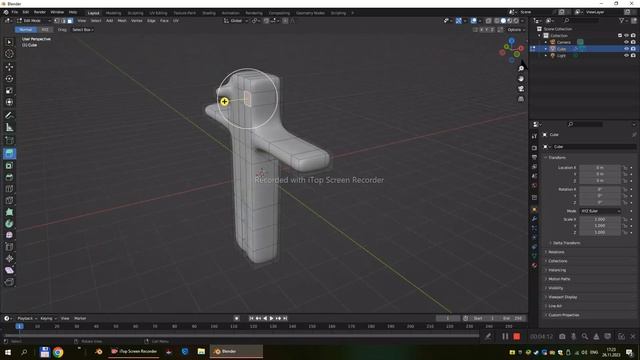640x360 pixels.
Task: Select the Cursor tool in left toolbar
Action: point(9,54)
